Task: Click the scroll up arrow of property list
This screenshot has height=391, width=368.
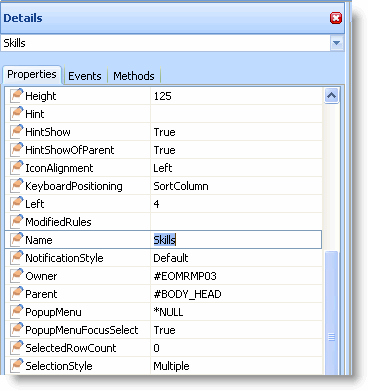Action: [331, 96]
